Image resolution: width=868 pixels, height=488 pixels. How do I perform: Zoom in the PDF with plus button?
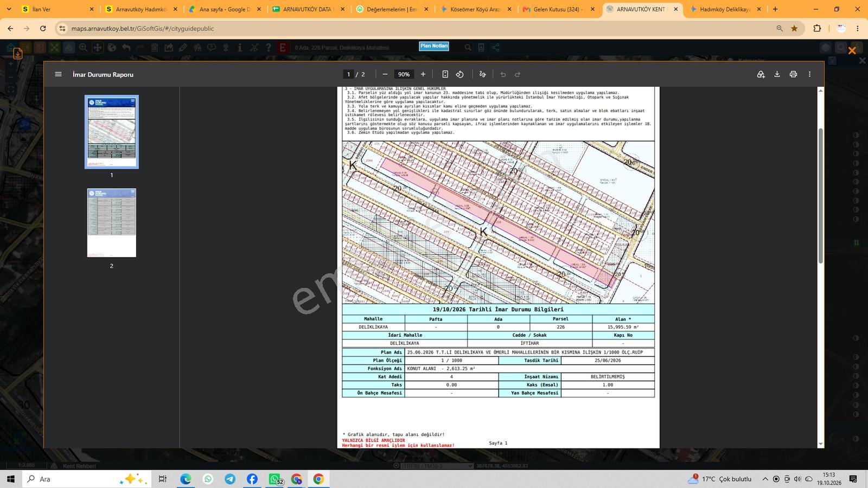(423, 74)
